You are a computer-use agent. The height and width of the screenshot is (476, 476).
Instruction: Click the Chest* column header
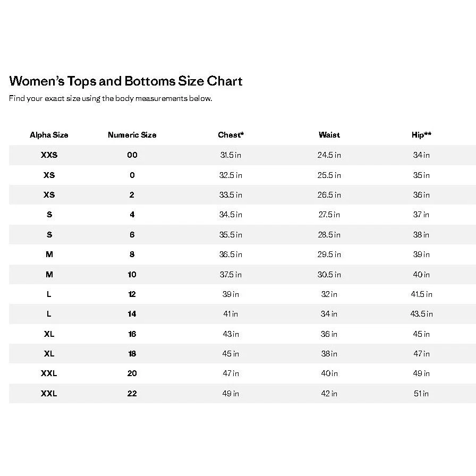click(x=231, y=135)
